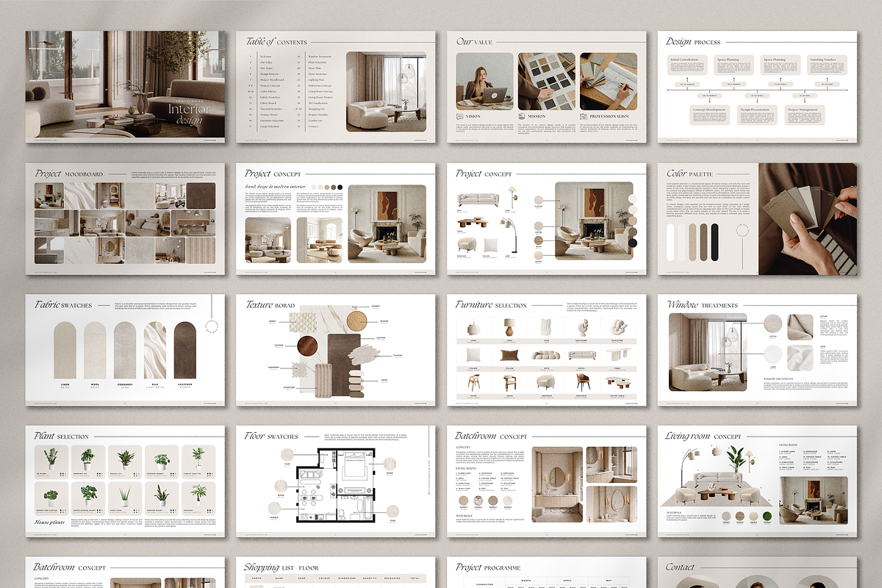882x588 pixels.
Task: Open the Project Programme slide
Action: (x=547, y=573)
